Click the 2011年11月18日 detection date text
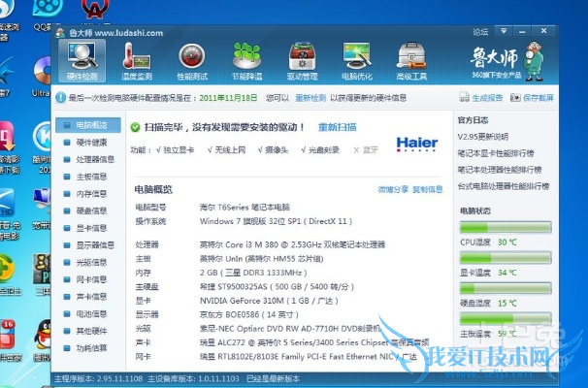This screenshot has width=588, height=388. (x=228, y=98)
